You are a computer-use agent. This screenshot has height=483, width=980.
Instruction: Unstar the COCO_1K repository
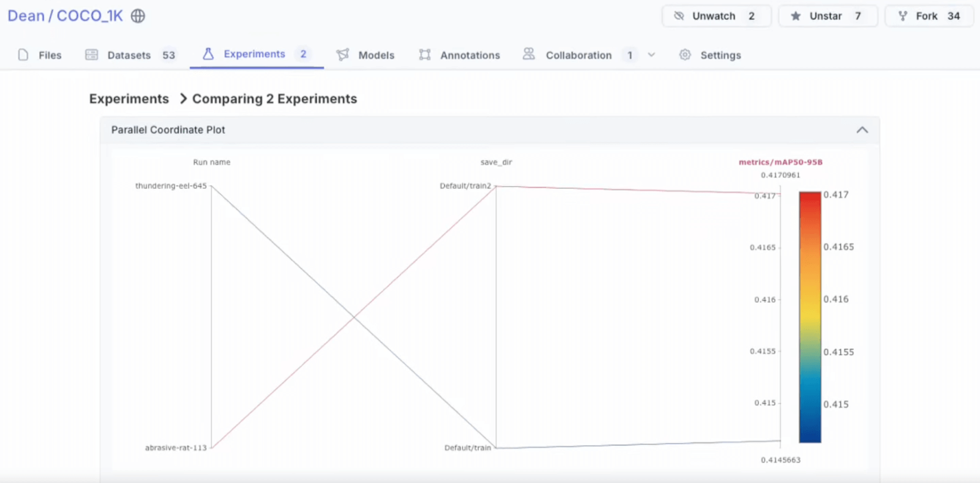[825, 16]
